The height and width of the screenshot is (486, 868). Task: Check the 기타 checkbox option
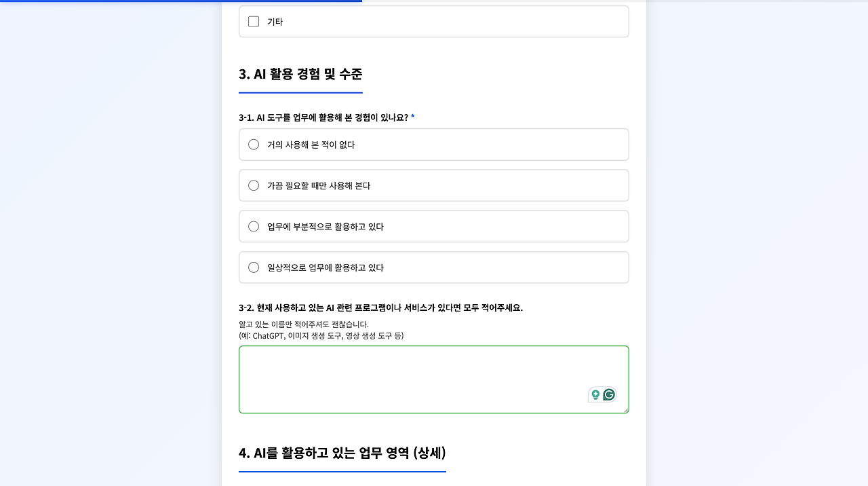(253, 21)
